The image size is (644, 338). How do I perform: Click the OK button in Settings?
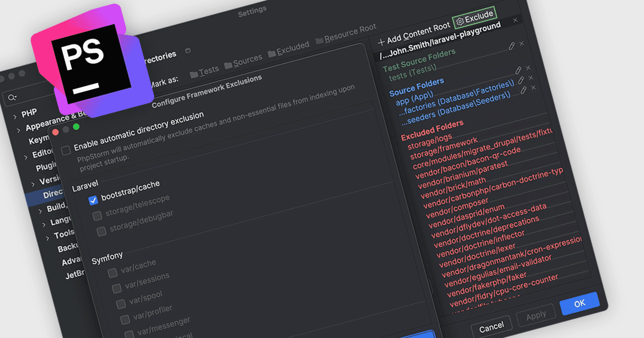(580, 304)
